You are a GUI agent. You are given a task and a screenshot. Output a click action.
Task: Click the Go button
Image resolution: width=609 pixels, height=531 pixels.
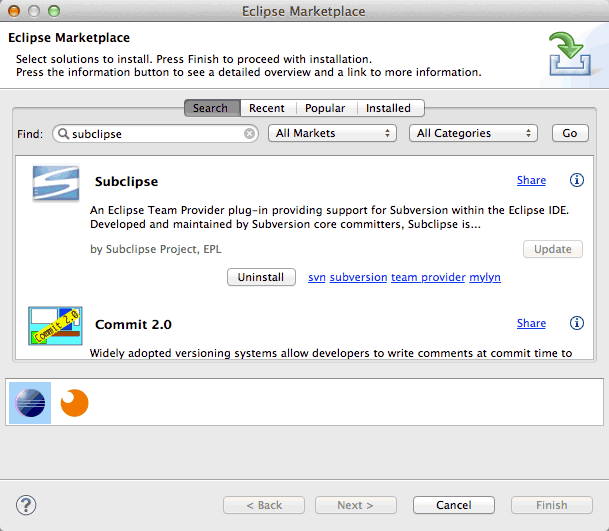pyautogui.click(x=570, y=133)
